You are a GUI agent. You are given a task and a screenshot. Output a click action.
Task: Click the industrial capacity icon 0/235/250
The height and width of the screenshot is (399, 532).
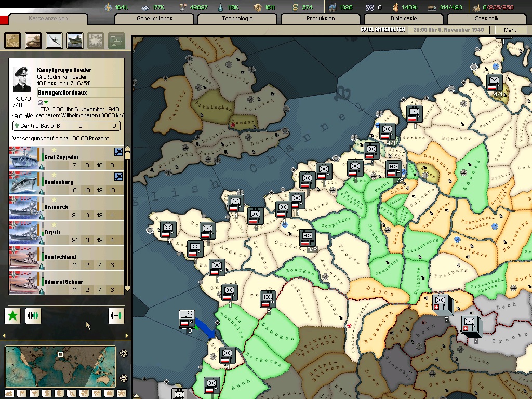476,7
